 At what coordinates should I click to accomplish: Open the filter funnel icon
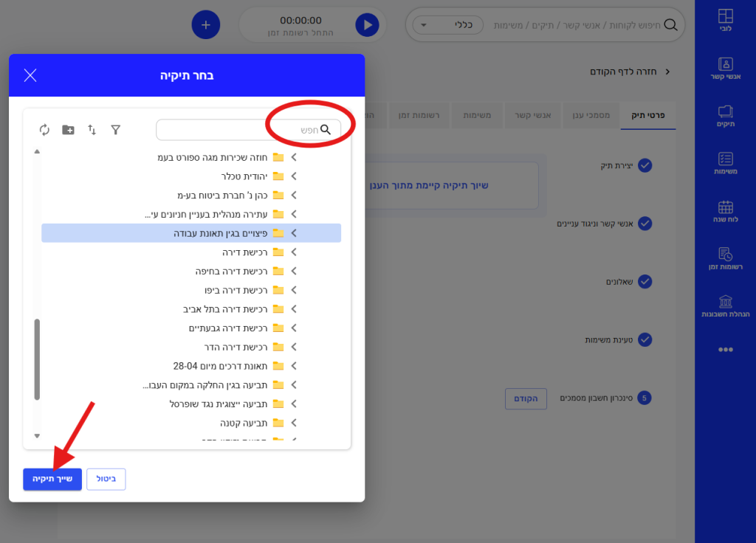click(116, 130)
